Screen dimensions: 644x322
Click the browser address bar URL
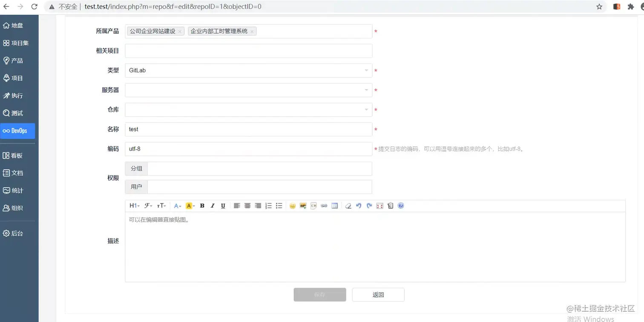click(173, 7)
